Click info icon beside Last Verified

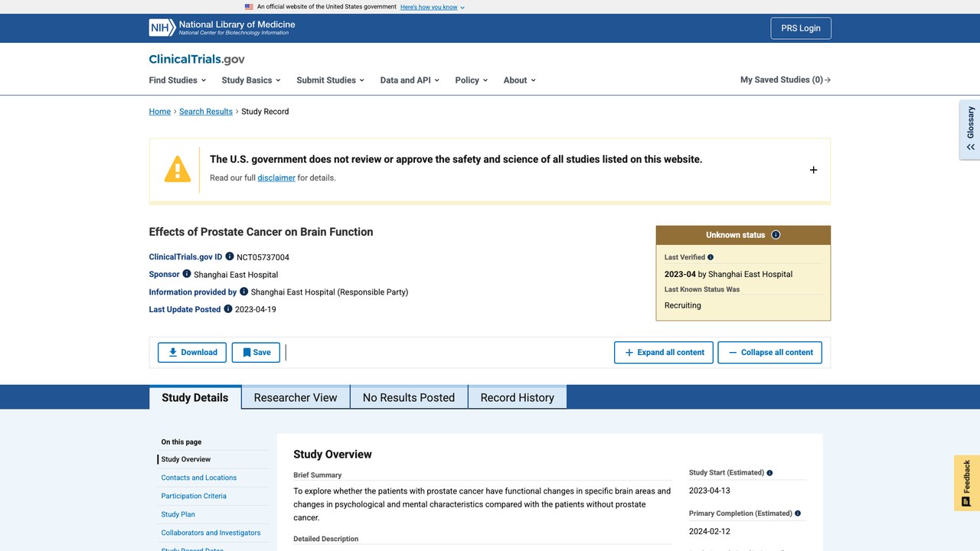point(710,257)
